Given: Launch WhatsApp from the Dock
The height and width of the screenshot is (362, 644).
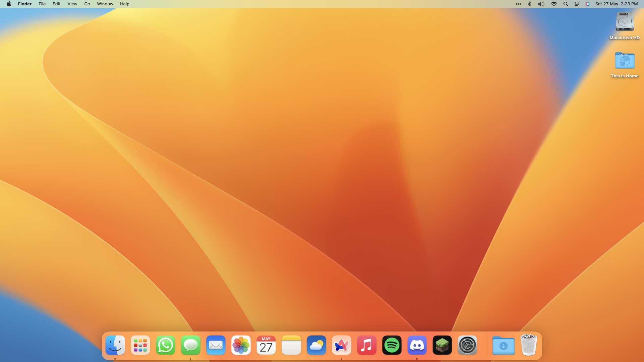Looking at the screenshot, I should click(165, 345).
